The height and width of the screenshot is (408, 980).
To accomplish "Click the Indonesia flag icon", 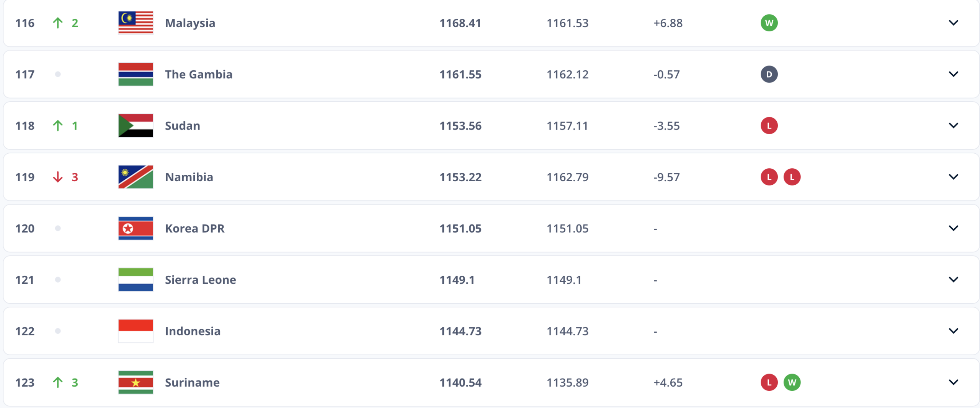I will (136, 331).
